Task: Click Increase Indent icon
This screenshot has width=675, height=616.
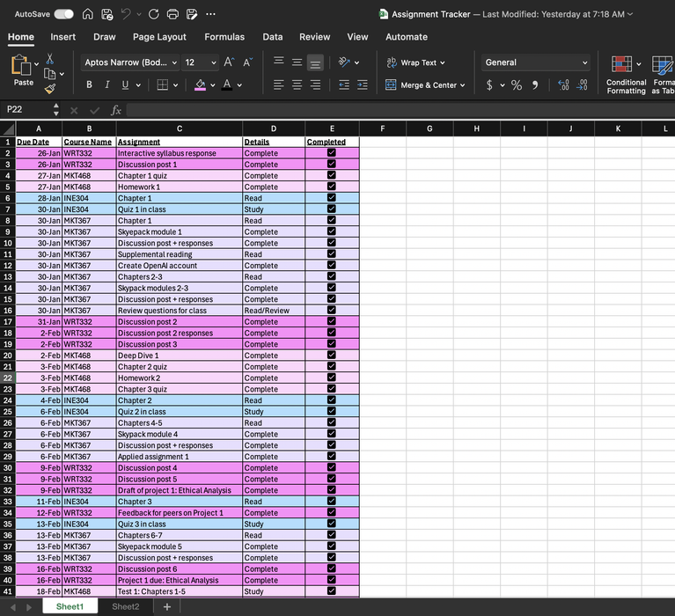Action: tap(363, 84)
